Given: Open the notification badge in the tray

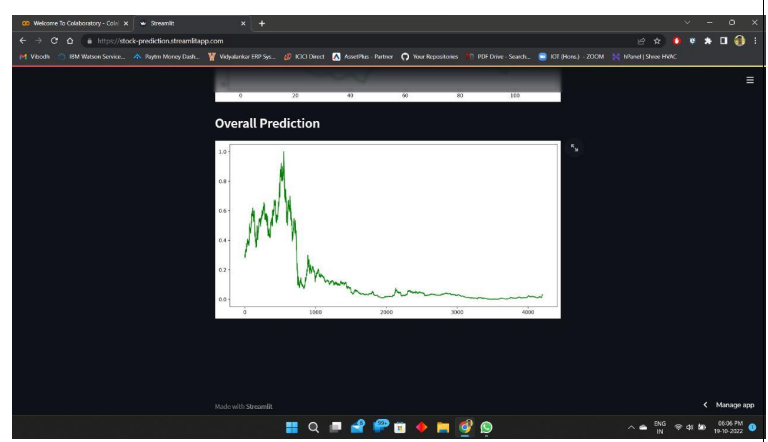Looking at the screenshot, I should (x=752, y=427).
